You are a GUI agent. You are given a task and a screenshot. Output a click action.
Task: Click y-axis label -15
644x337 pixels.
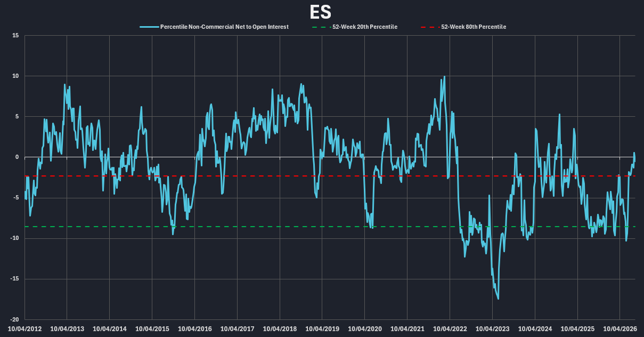14,278
